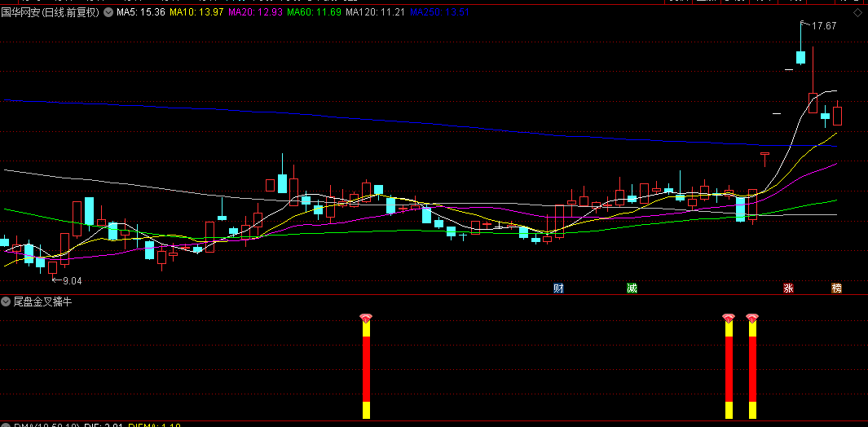Select the MA10: 13.97 label

tap(196, 12)
